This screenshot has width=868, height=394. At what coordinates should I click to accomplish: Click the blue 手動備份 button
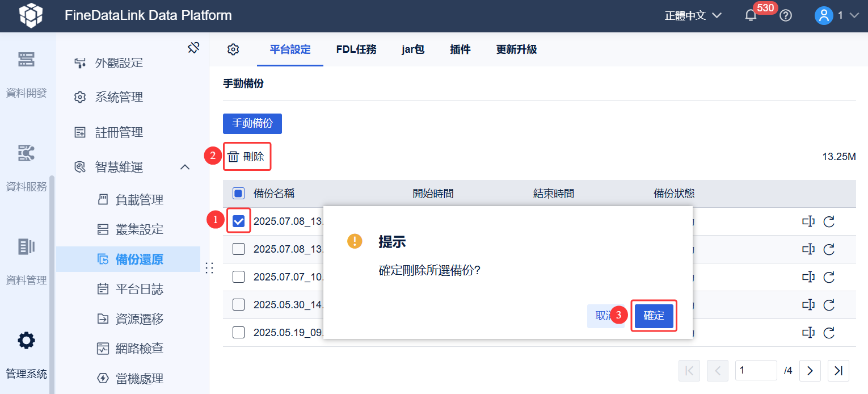pos(252,124)
